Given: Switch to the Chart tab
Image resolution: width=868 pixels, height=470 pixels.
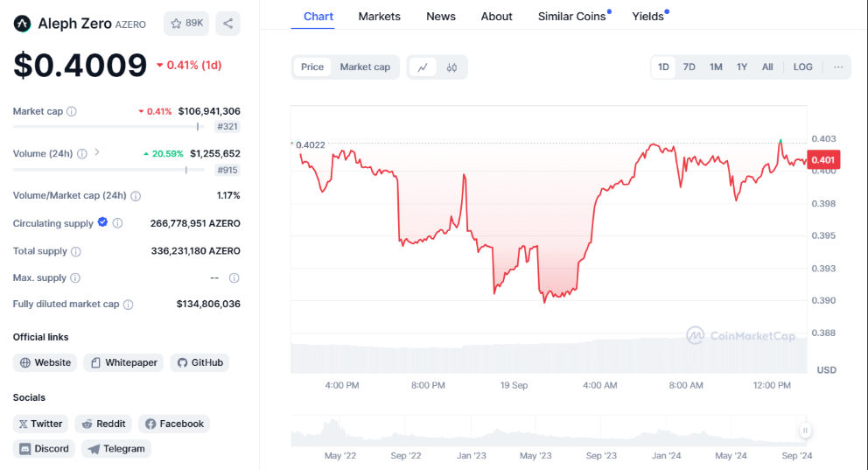Looking at the screenshot, I should pos(318,17).
